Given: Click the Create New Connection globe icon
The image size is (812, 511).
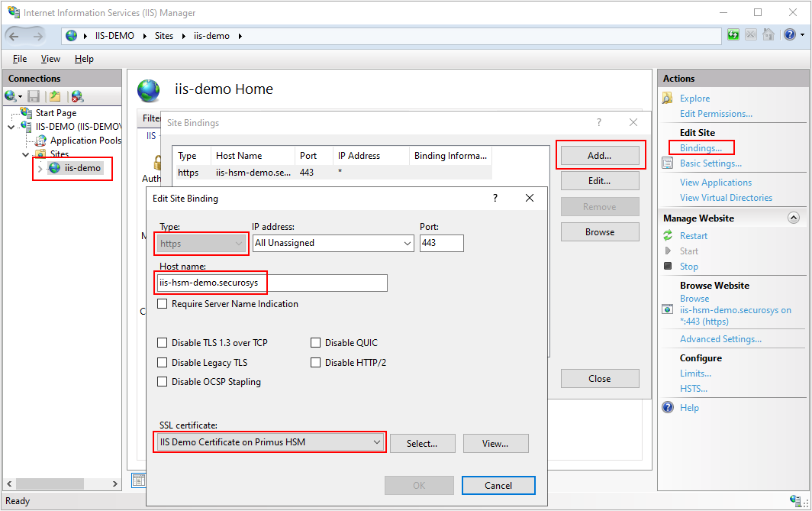Looking at the screenshot, I should pyautogui.click(x=10, y=96).
